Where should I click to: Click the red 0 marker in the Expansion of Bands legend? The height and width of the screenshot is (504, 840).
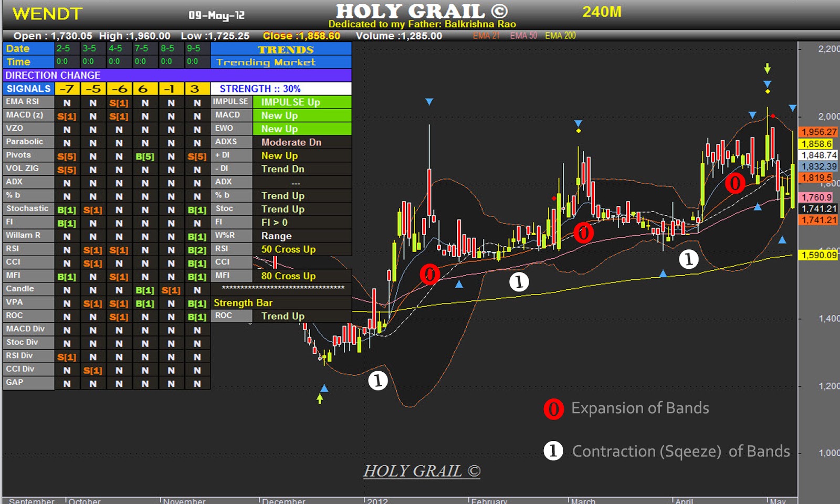(553, 409)
